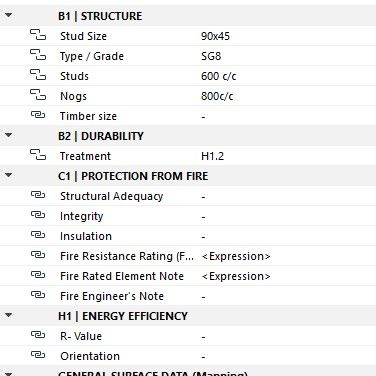Collapse the H1 | ENERGY EFFICIENCY group
Viewport: 376px width, 376px height.
click(x=8, y=315)
